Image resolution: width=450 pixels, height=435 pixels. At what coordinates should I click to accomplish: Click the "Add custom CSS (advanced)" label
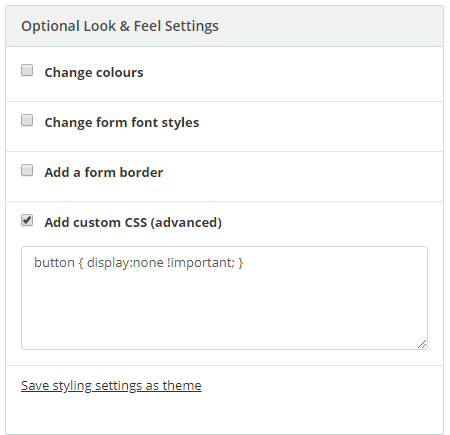click(133, 223)
